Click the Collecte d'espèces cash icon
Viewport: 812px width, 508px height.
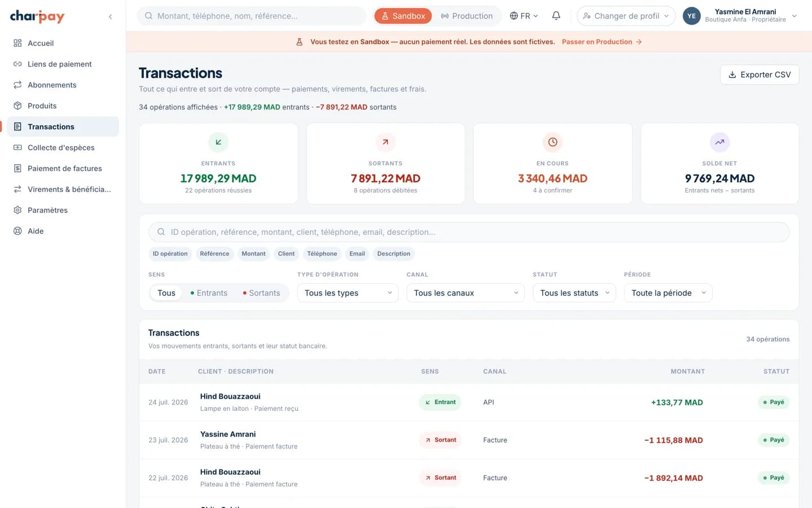[x=17, y=147]
